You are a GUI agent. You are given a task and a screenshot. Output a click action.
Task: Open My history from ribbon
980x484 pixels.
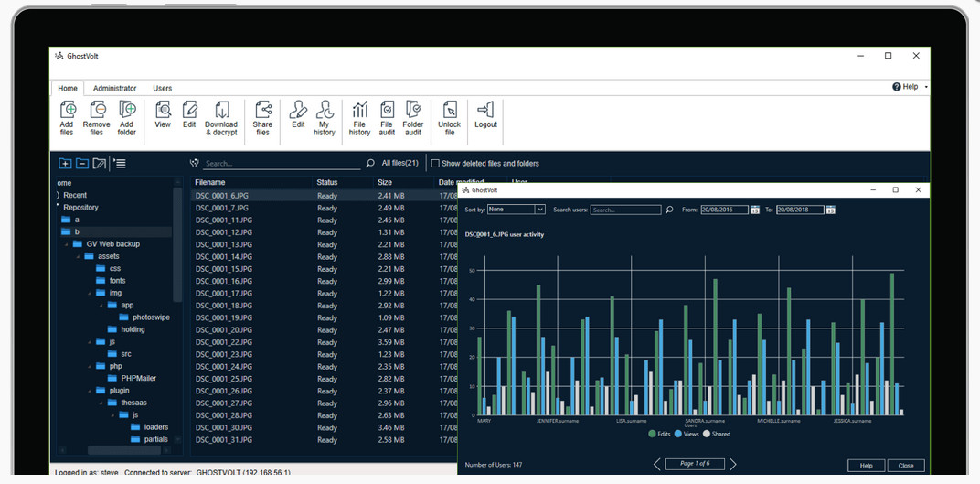point(325,111)
